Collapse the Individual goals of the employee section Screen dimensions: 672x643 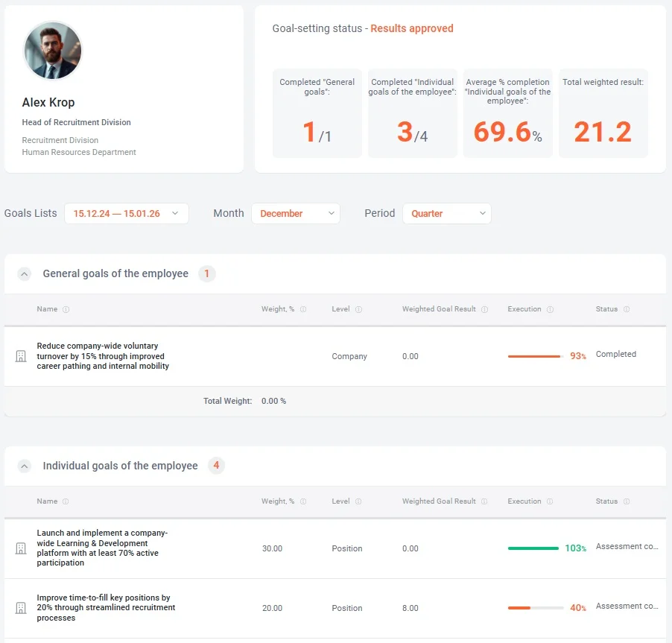tap(25, 466)
